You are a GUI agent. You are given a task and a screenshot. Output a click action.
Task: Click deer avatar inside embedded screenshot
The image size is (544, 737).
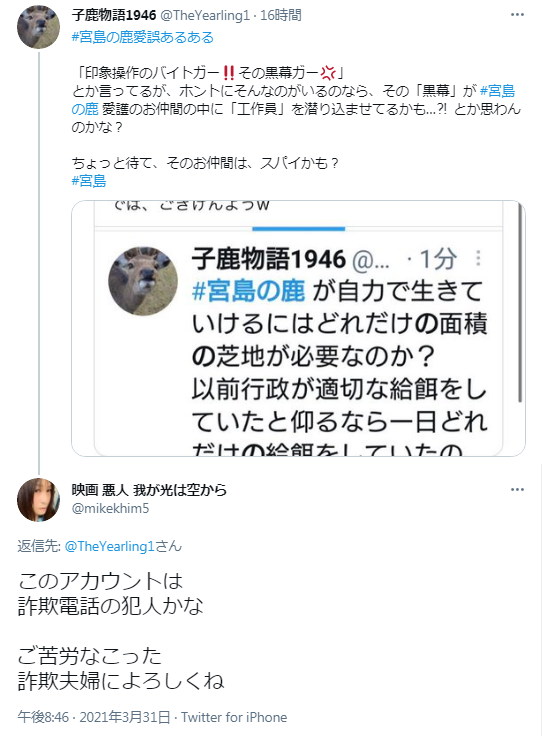(143, 281)
